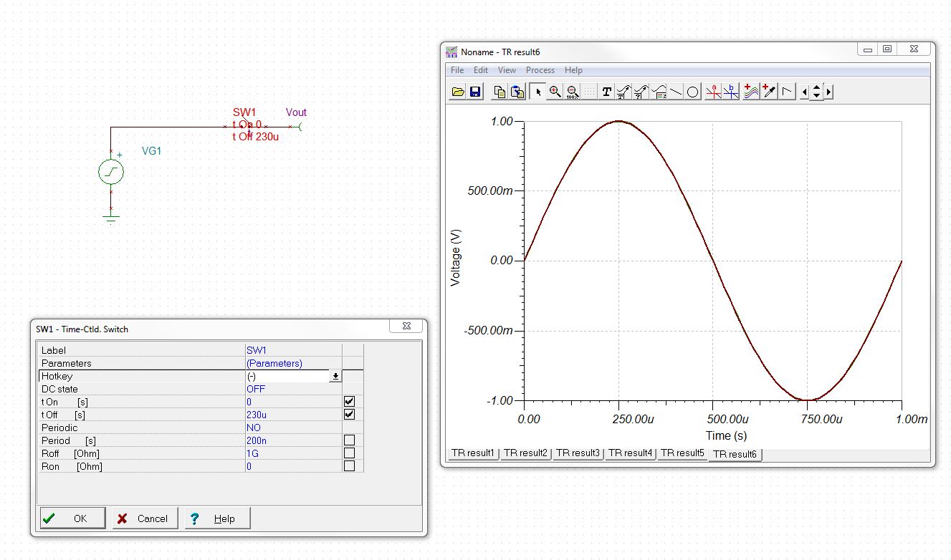Open the Hotkey dropdown for SW1
Viewport: 951px width, 560px height.
334,375
